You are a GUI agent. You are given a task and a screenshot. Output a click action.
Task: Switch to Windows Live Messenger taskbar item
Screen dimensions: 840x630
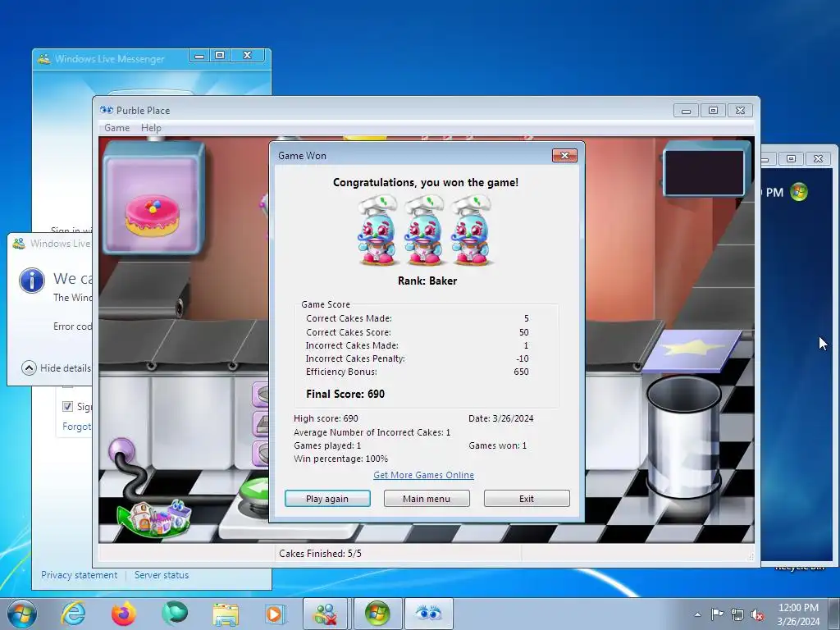(x=326, y=614)
